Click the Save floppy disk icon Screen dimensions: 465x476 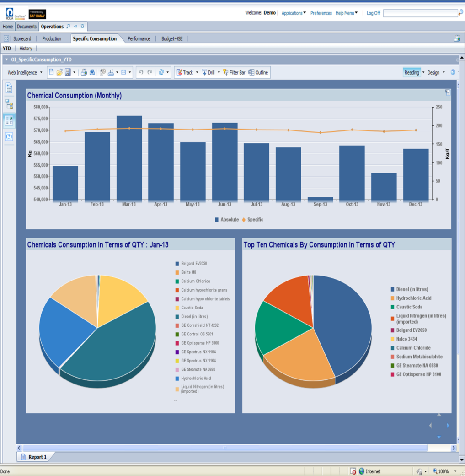tap(68, 72)
